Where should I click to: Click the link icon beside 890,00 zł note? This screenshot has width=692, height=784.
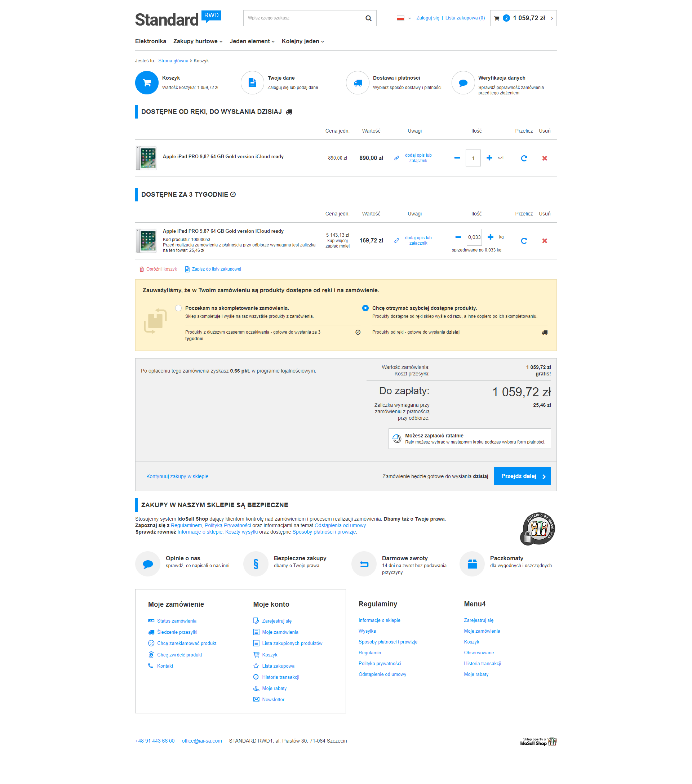point(396,158)
